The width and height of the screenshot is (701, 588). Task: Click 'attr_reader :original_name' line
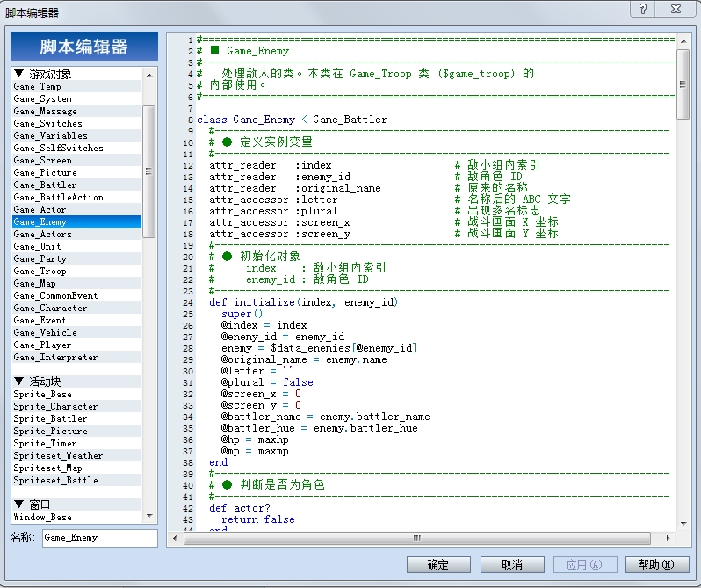tap(295, 188)
